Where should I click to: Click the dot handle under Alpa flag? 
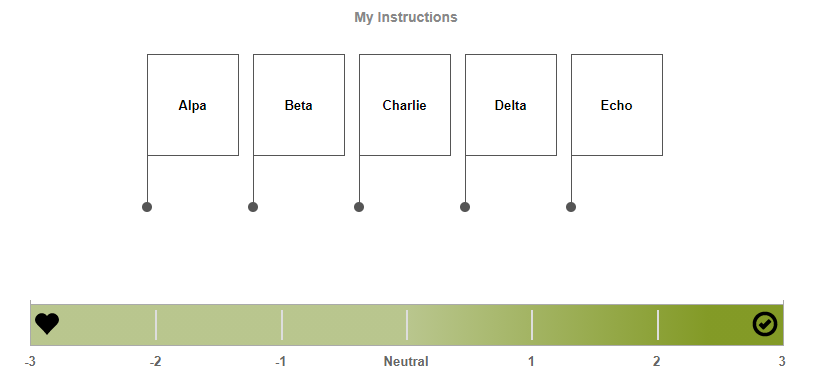pos(147,207)
